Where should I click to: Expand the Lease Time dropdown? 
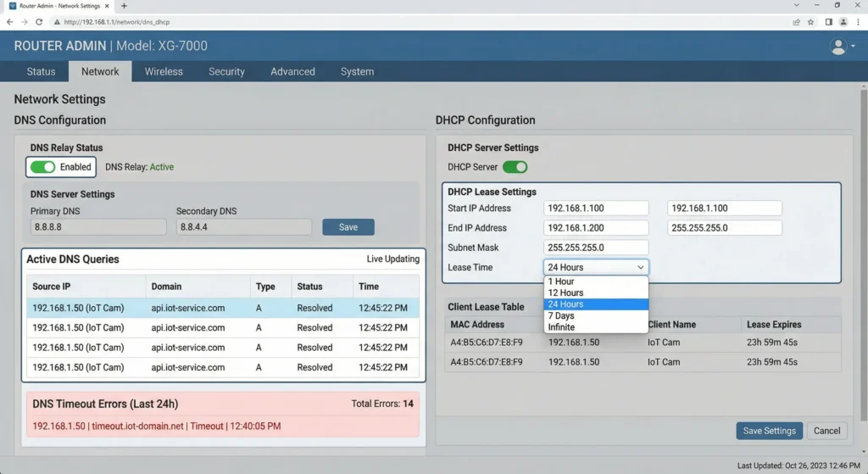(x=596, y=267)
